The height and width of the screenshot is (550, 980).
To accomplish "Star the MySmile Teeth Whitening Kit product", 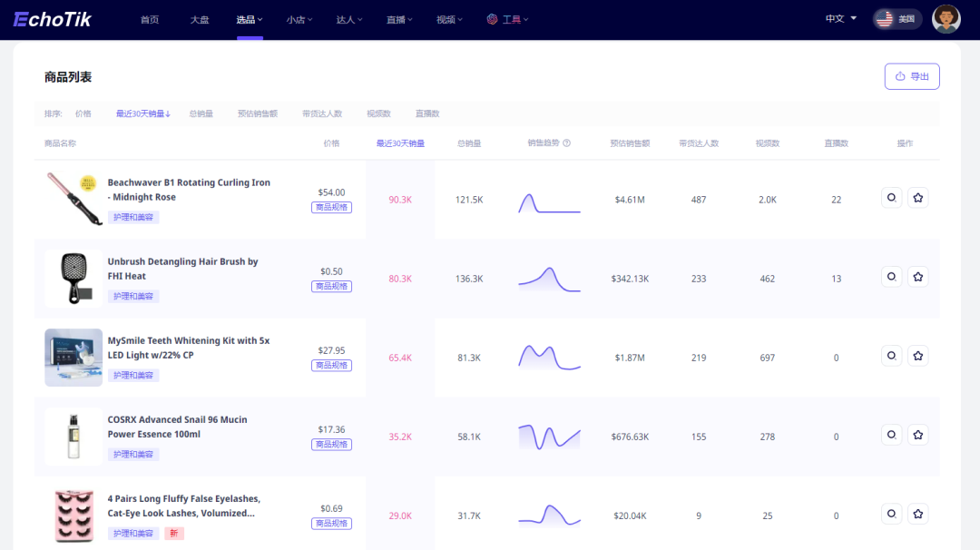I will point(917,357).
